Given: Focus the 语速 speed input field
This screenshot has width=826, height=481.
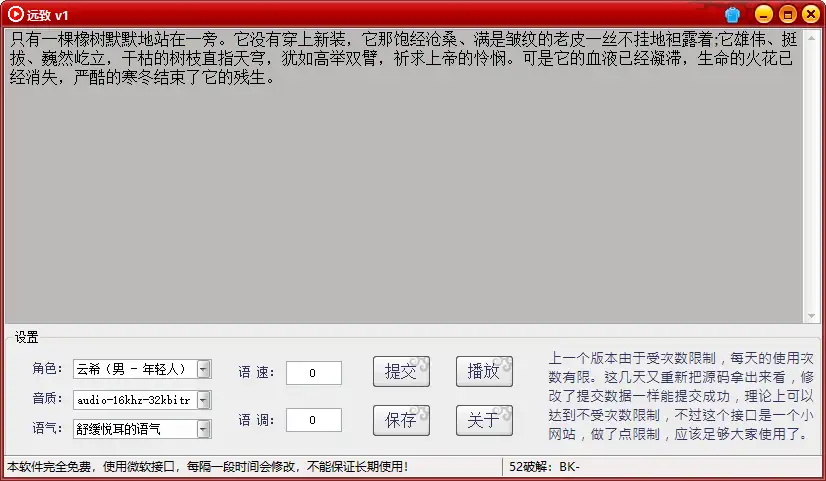Looking at the screenshot, I should [x=313, y=373].
